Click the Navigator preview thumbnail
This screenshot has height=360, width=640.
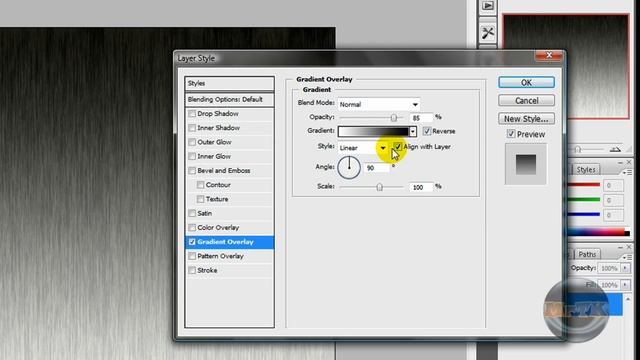pos(566,66)
